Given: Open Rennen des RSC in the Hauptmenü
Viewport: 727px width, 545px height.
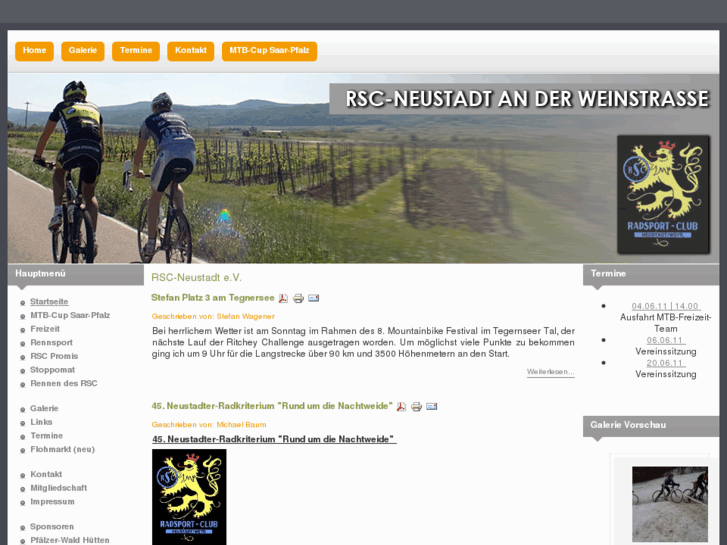Looking at the screenshot, I should [64, 384].
